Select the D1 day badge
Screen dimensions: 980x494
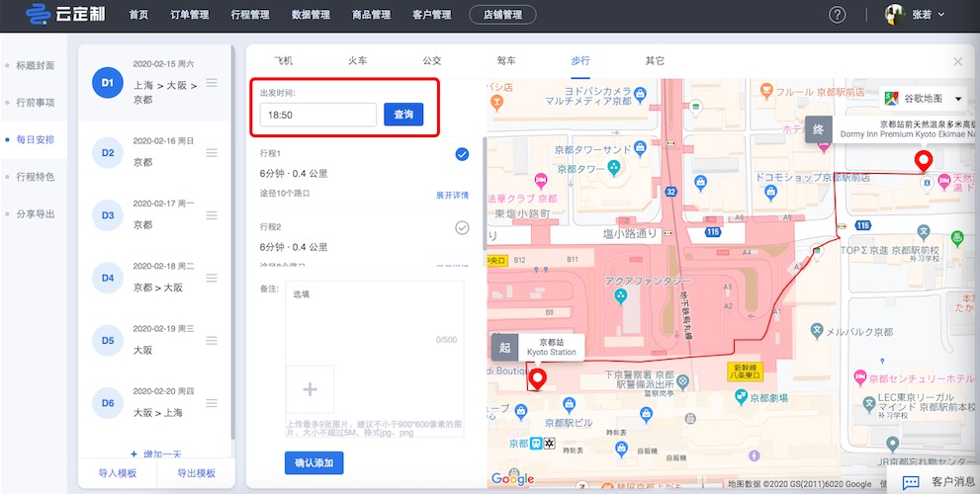click(108, 82)
